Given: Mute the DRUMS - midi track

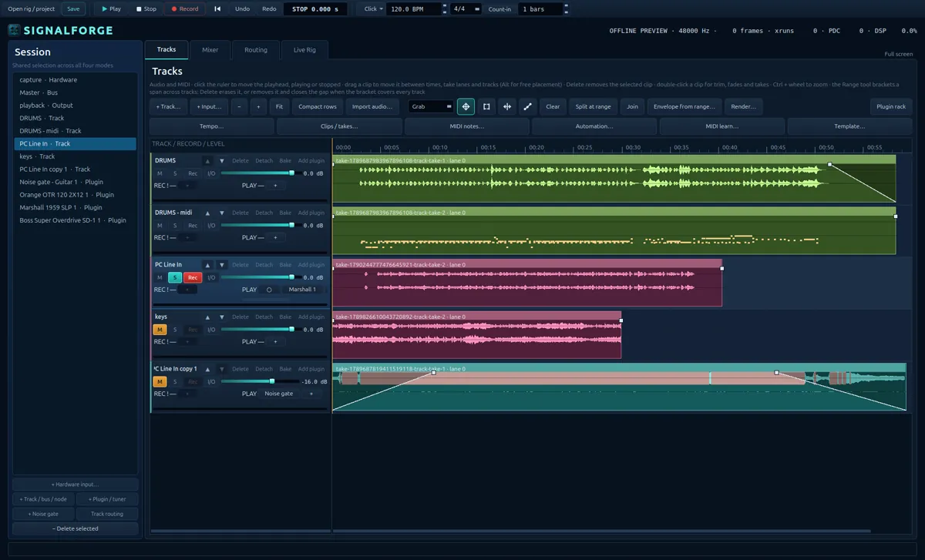Looking at the screenshot, I should point(160,226).
